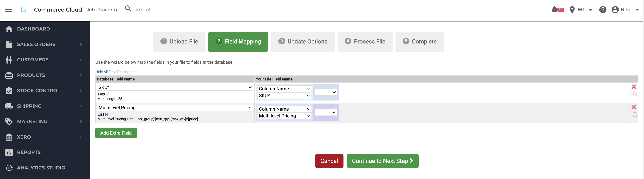Open the hamburger navigation menu
Viewport: 644px width, 179px height.
[x=9, y=10]
